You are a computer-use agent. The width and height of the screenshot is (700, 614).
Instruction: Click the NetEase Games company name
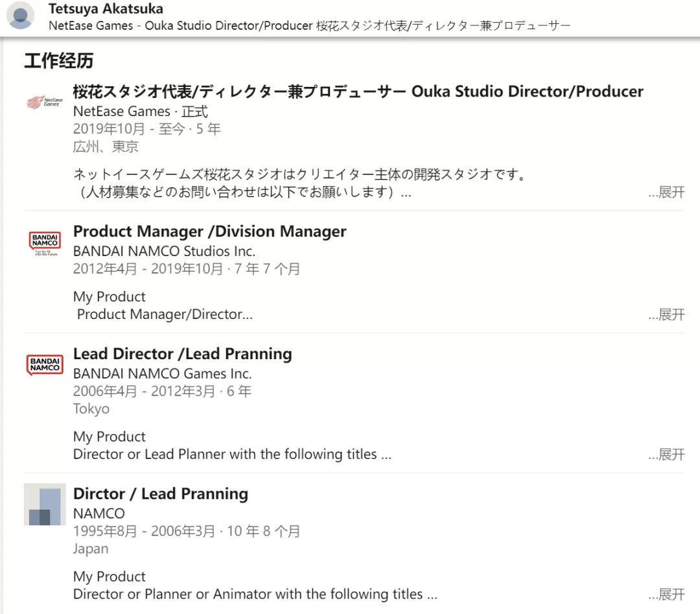coord(122,111)
